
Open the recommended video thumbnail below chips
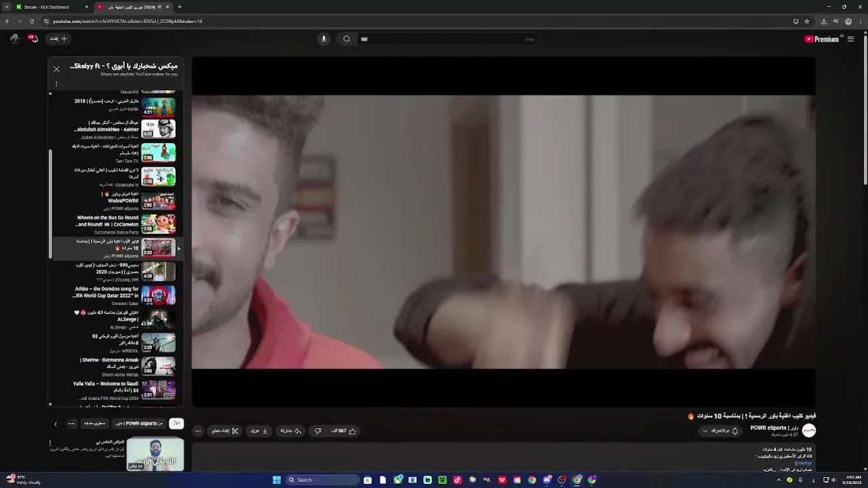pyautogui.click(x=155, y=454)
